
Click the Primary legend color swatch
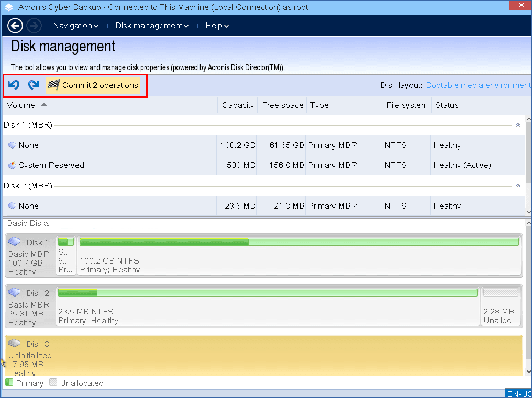click(x=8, y=382)
